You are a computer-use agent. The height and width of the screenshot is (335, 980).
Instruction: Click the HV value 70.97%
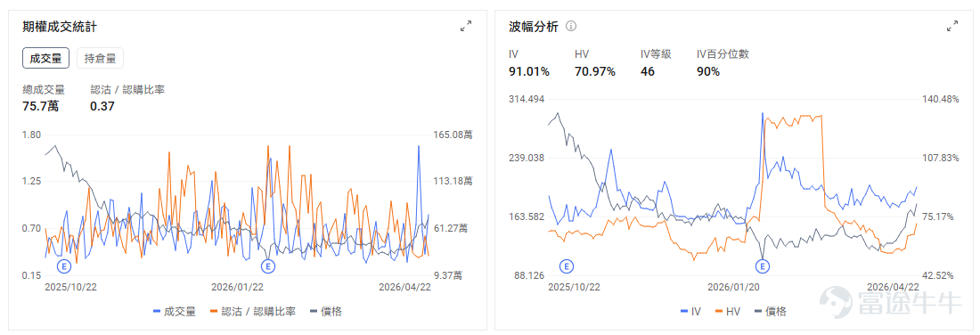click(595, 72)
